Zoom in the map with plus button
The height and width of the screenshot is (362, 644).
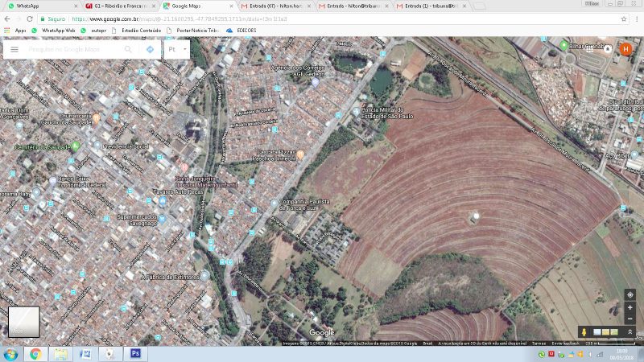(630, 307)
